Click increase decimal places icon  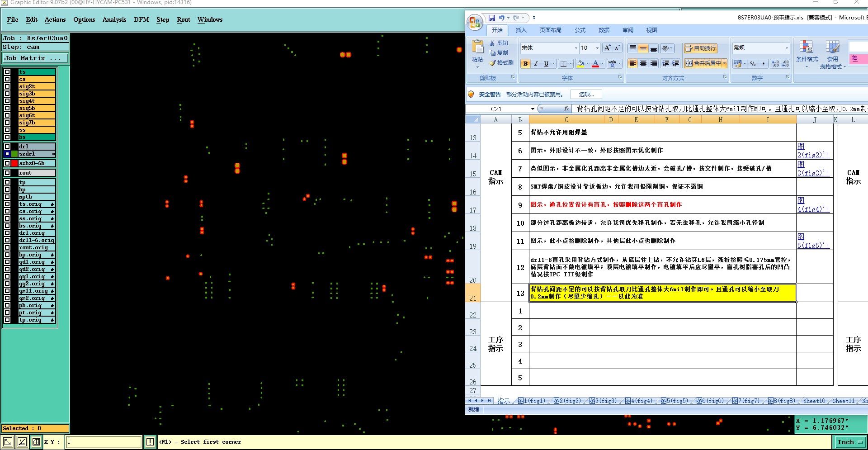(x=776, y=64)
